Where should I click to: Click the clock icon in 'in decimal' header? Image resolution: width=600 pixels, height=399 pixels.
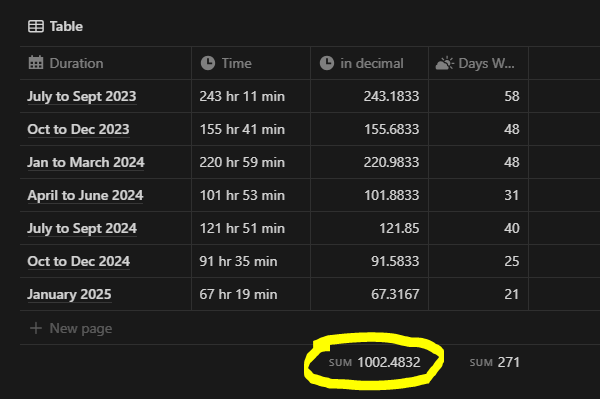pyautogui.click(x=327, y=63)
